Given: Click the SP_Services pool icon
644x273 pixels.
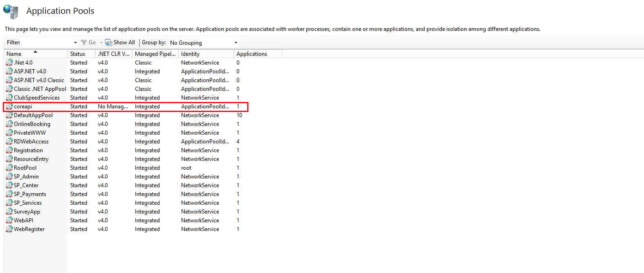Looking at the screenshot, I should click(9, 203).
